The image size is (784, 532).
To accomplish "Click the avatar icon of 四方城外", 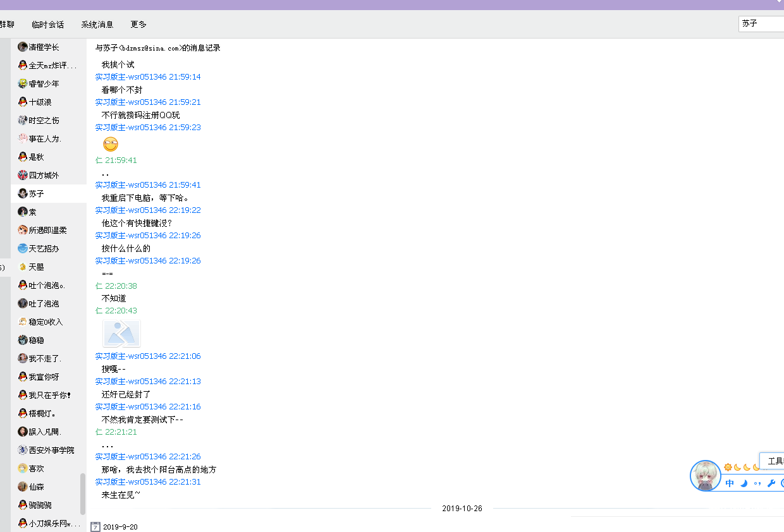I will click(23, 175).
